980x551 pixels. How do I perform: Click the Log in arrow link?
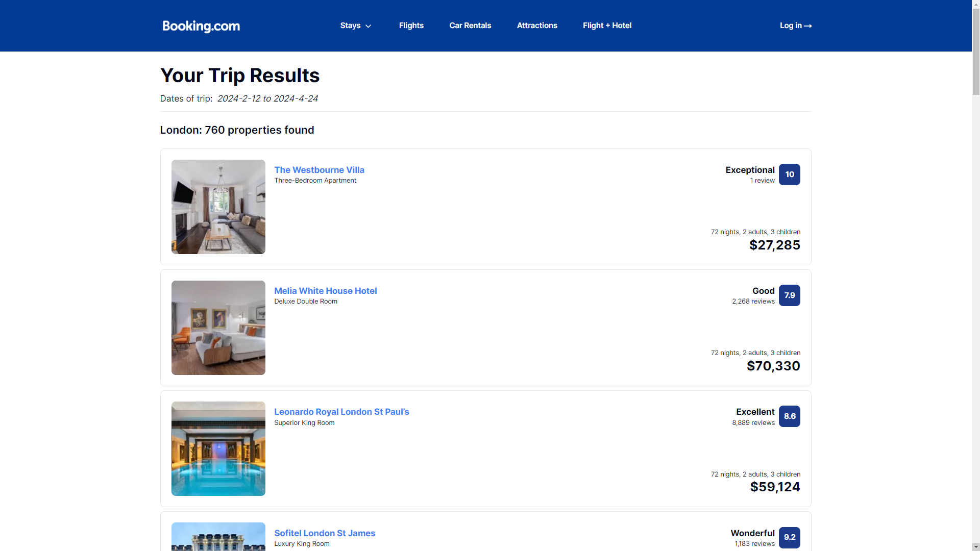[x=795, y=26]
